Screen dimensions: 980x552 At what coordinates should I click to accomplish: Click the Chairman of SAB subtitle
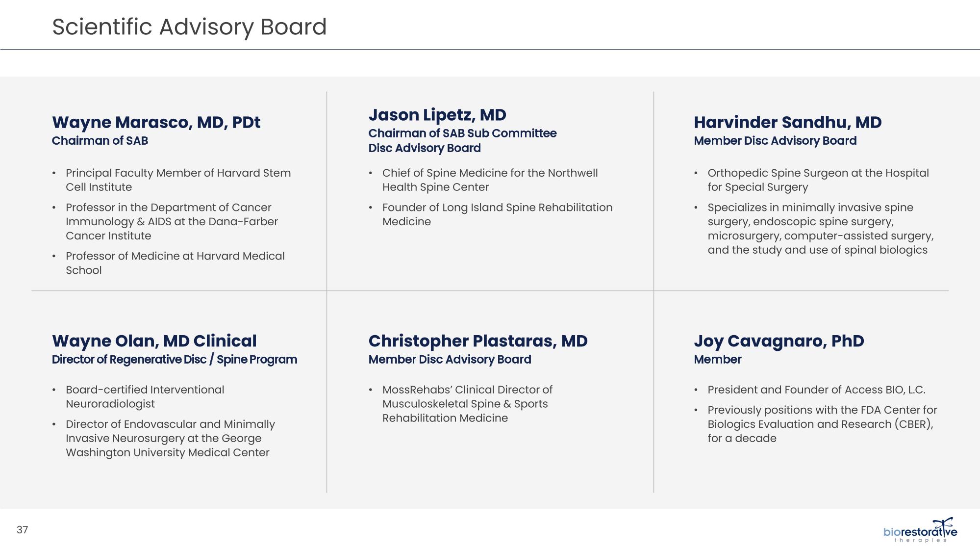(100, 141)
